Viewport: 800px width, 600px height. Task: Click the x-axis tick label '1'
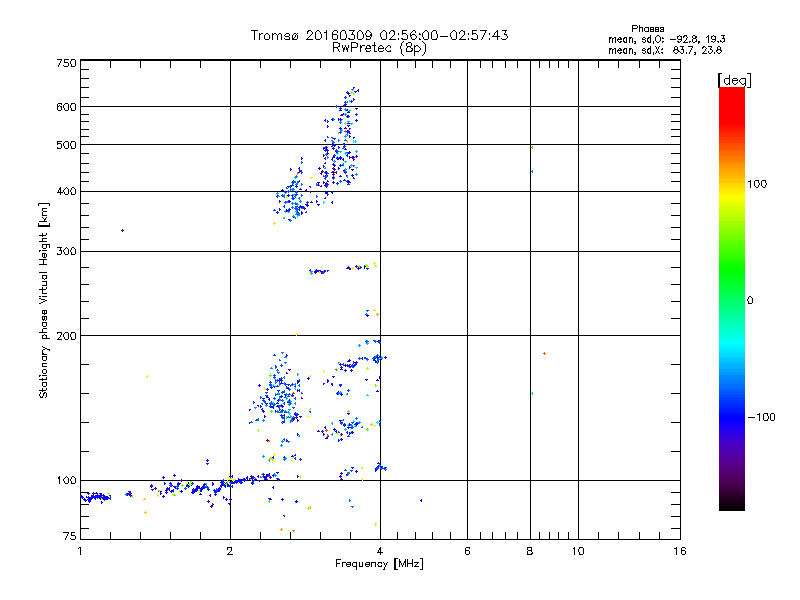point(80,551)
